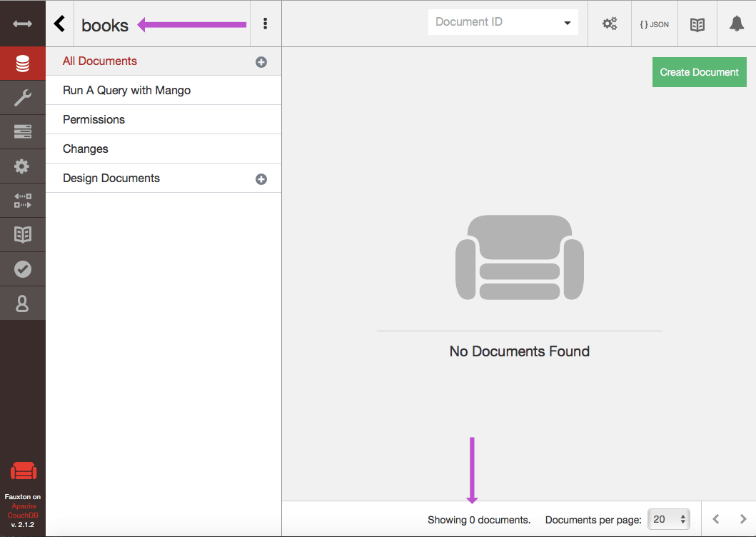Click the Create Document button

pyautogui.click(x=699, y=72)
